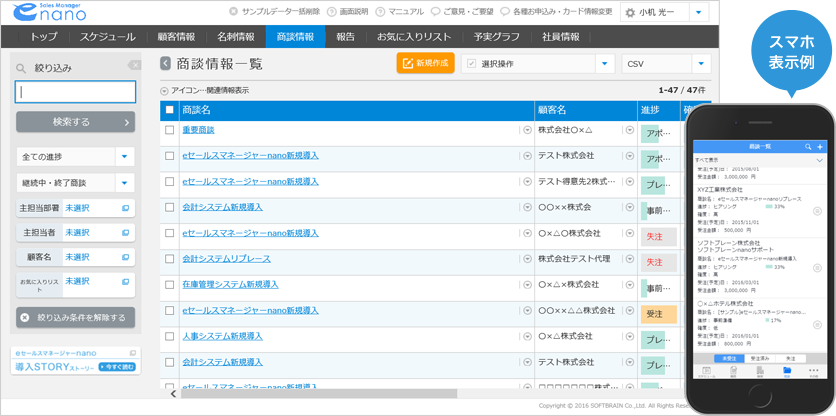Check the 会計システムリプレース row checkbox
836x416 pixels.
coord(170,259)
